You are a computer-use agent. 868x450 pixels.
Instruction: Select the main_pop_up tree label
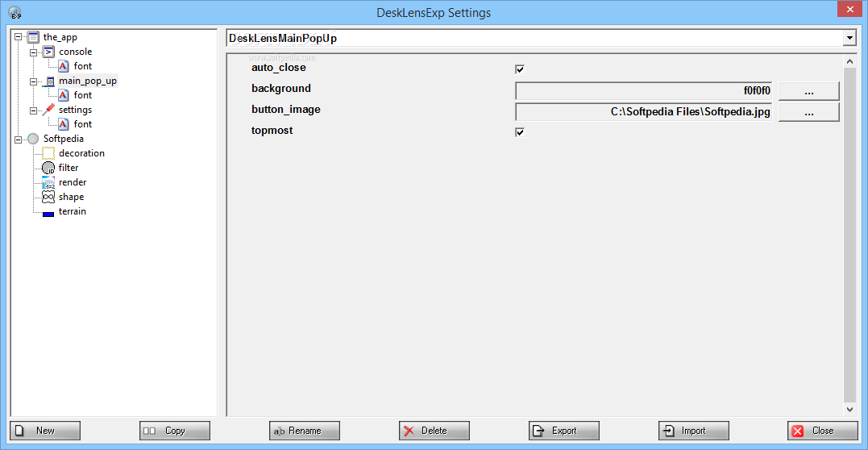point(88,81)
